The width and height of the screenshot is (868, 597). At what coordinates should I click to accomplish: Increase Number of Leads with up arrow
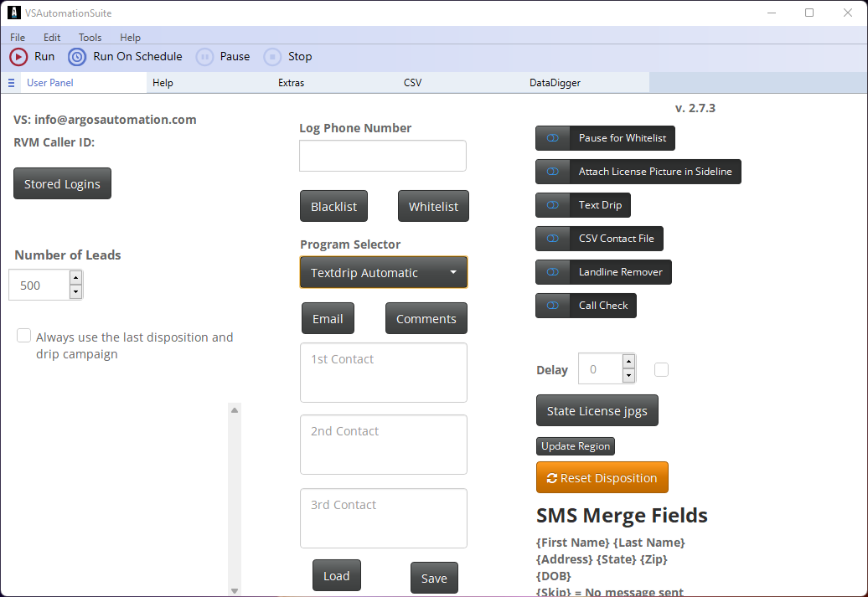tap(76, 278)
